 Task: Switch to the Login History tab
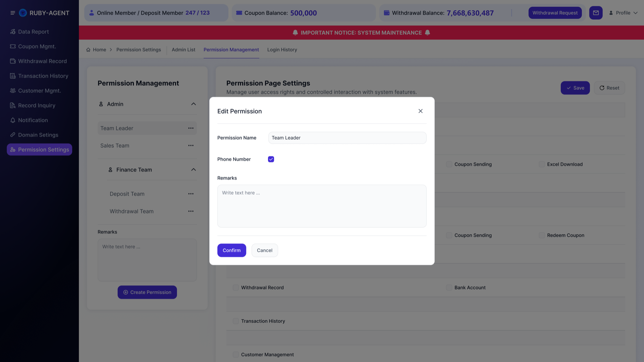click(282, 50)
